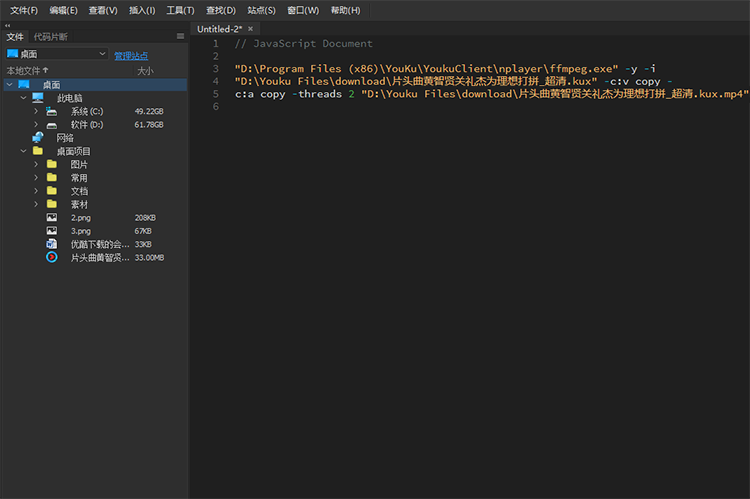Select the 片头曲 video file
750x499 pixels.
(99, 257)
